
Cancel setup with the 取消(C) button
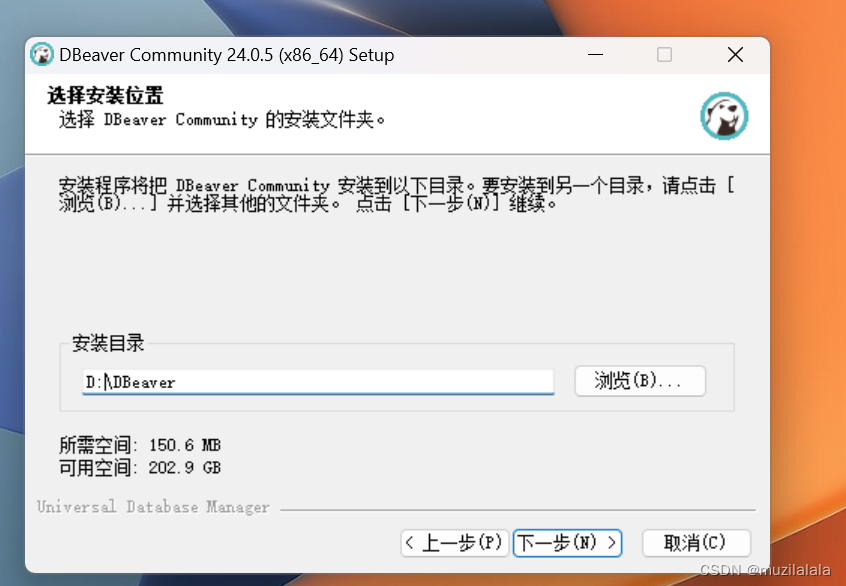point(696,543)
